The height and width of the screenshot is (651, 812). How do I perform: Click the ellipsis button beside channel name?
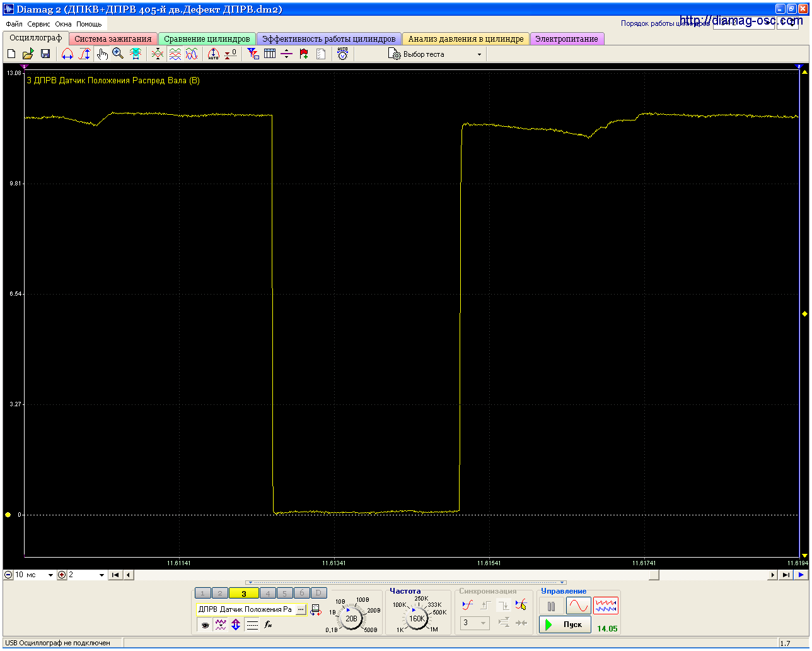coord(301,609)
